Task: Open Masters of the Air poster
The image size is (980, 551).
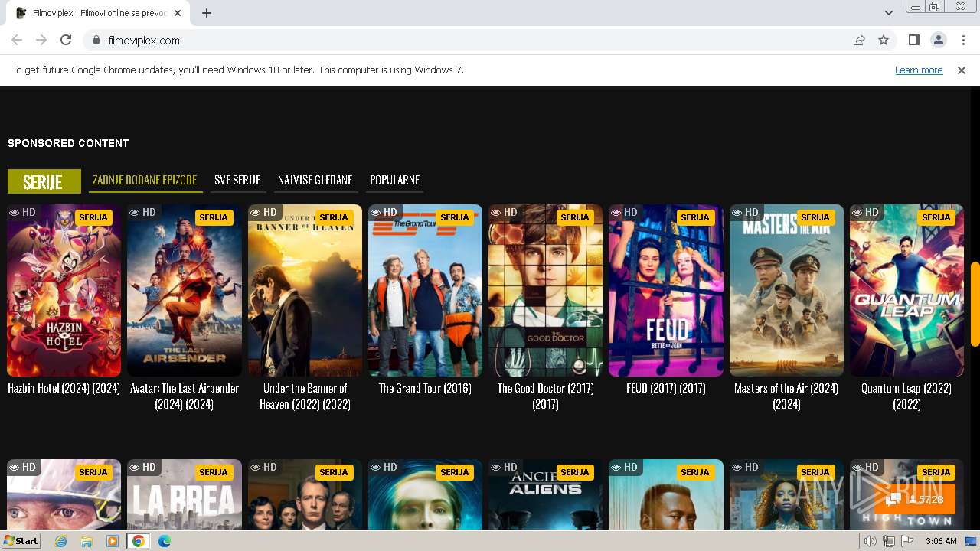Action: [786, 290]
